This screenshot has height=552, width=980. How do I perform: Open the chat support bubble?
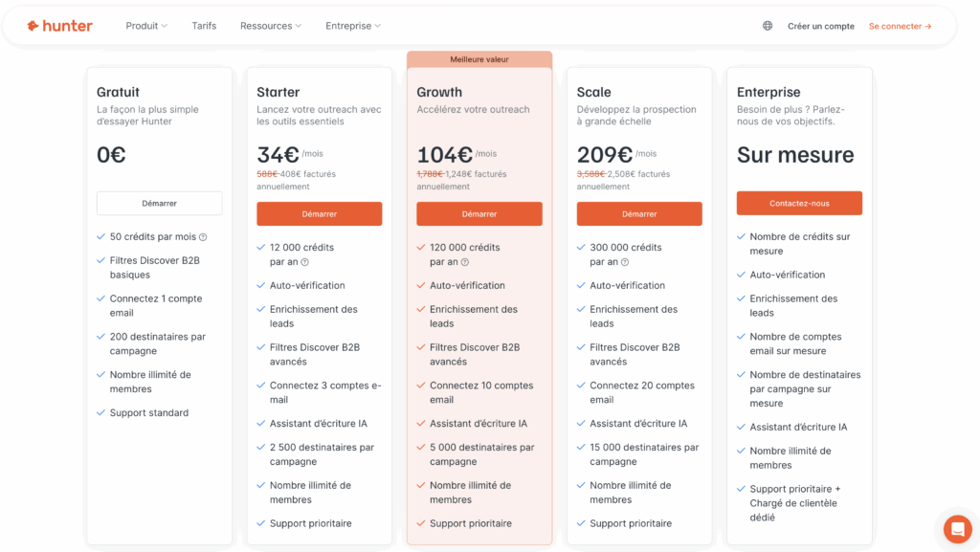[x=957, y=530]
